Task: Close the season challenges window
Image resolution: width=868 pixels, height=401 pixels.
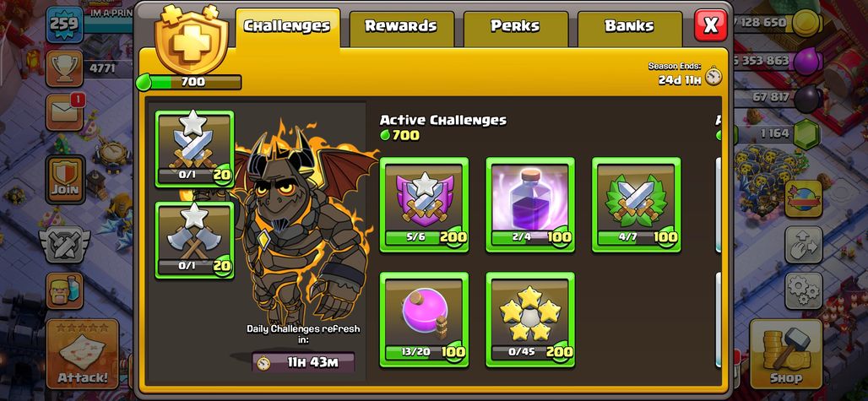Action: click(710, 24)
